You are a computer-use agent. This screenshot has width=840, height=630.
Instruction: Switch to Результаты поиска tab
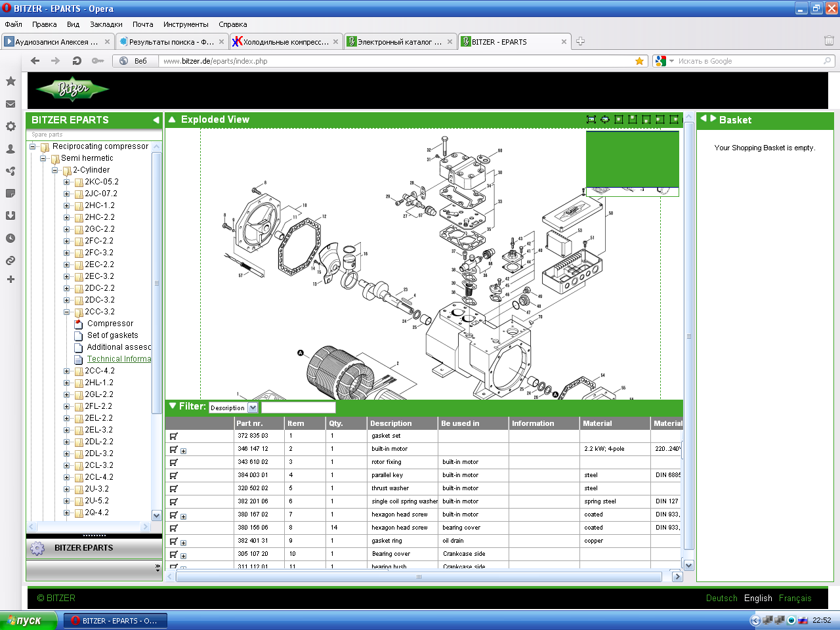point(172,41)
